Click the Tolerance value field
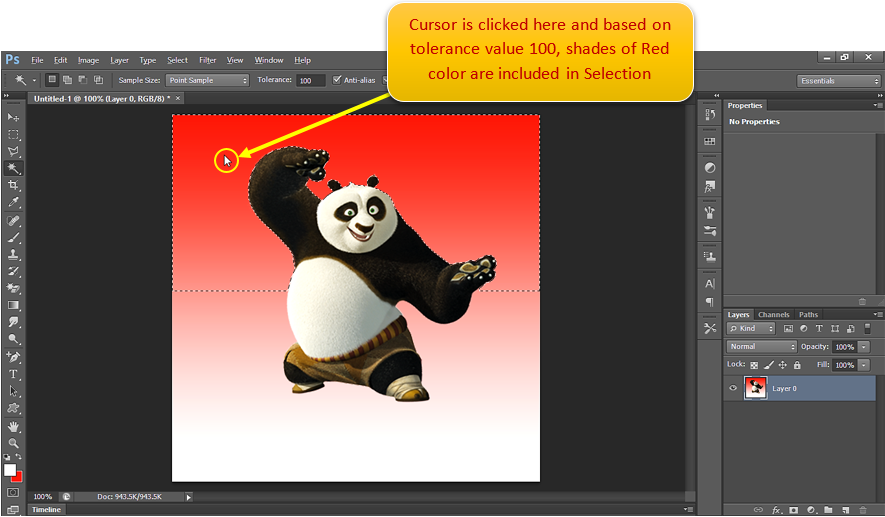 [x=310, y=80]
